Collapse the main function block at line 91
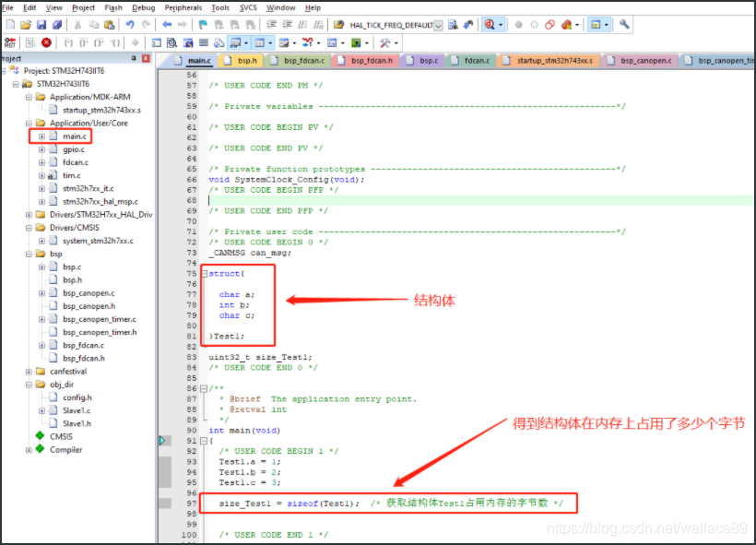 (x=204, y=441)
